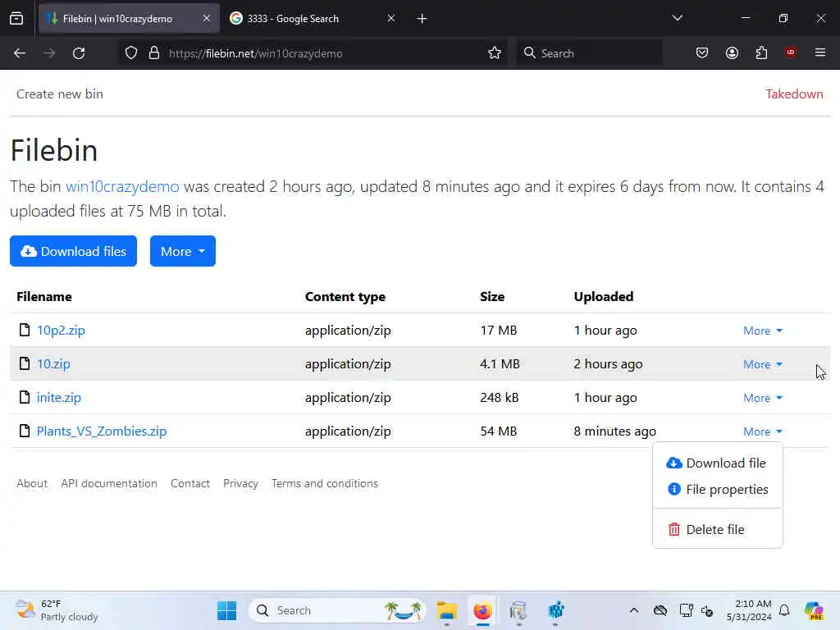Viewport: 840px width, 630px height.
Task: Click the file icon beside Plants_VS_Zombies.zip
Action: 25,431
